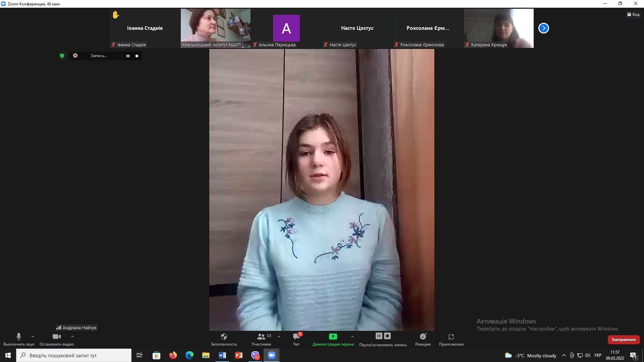Expand video options arrow next to camera
Image resolution: width=644 pixels, height=362 pixels.
pos(72,337)
